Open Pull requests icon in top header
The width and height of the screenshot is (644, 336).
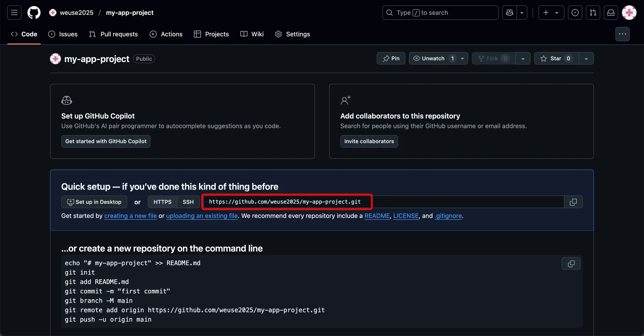(593, 13)
